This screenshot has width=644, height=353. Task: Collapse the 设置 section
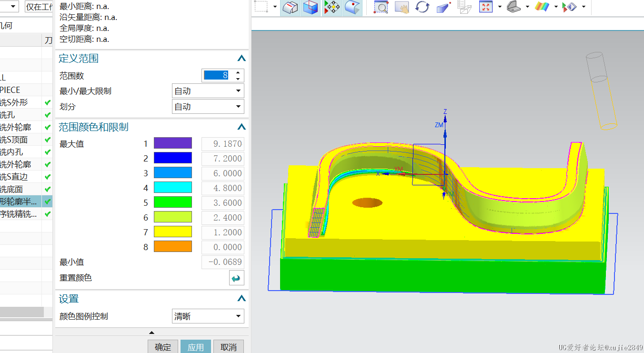pos(241,299)
